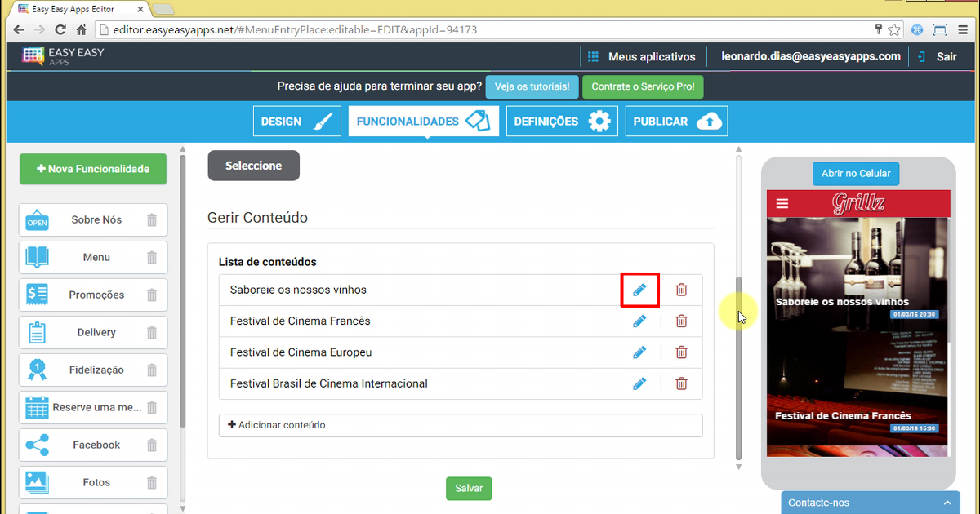The height and width of the screenshot is (514, 980).
Task: Click 'Veja os tutoriais!' button
Action: tap(532, 87)
